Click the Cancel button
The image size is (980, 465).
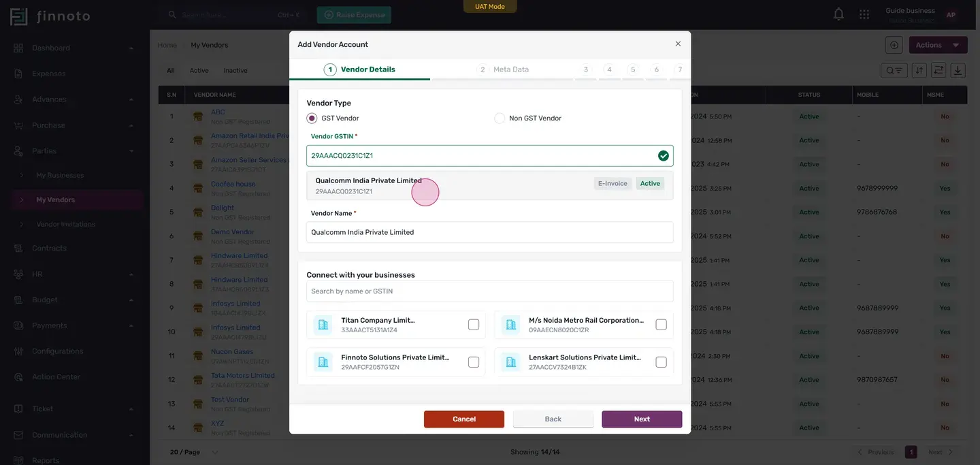464,419
